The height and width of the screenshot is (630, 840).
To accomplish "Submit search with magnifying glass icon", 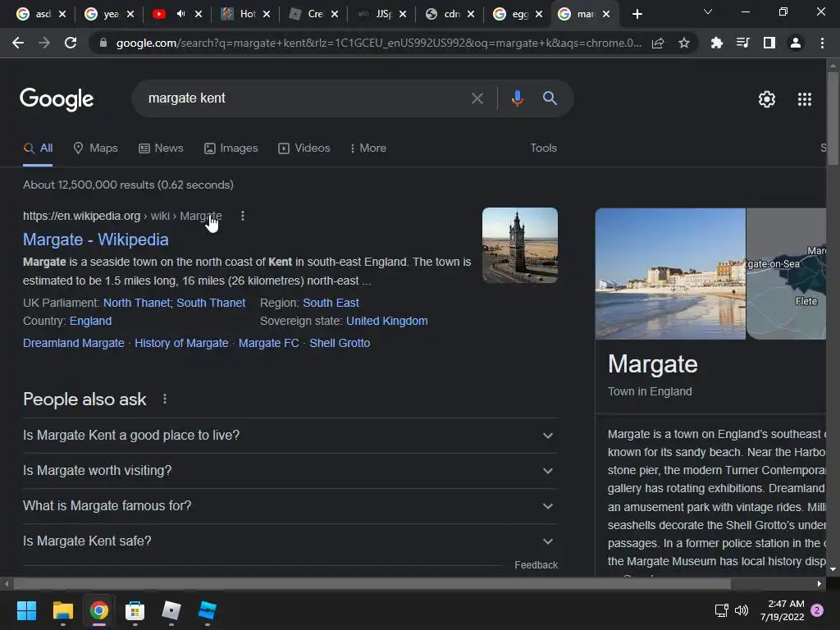I will pyautogui.click(x=550, y=98).
